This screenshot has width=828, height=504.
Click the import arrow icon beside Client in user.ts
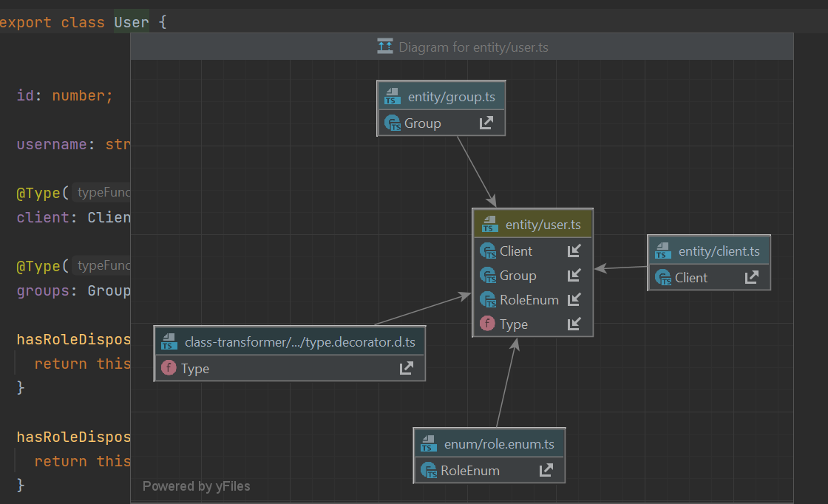click(574, 251)
